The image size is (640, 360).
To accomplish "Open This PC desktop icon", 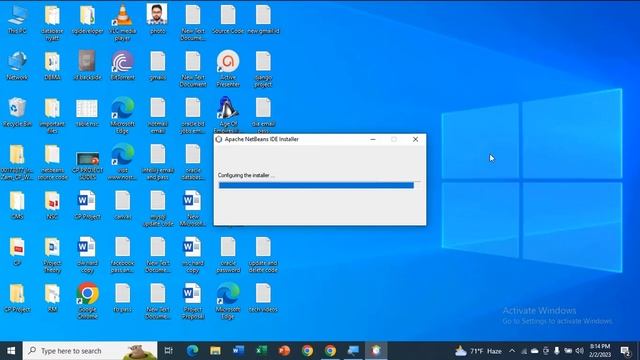I will click(x=17, y=20).
